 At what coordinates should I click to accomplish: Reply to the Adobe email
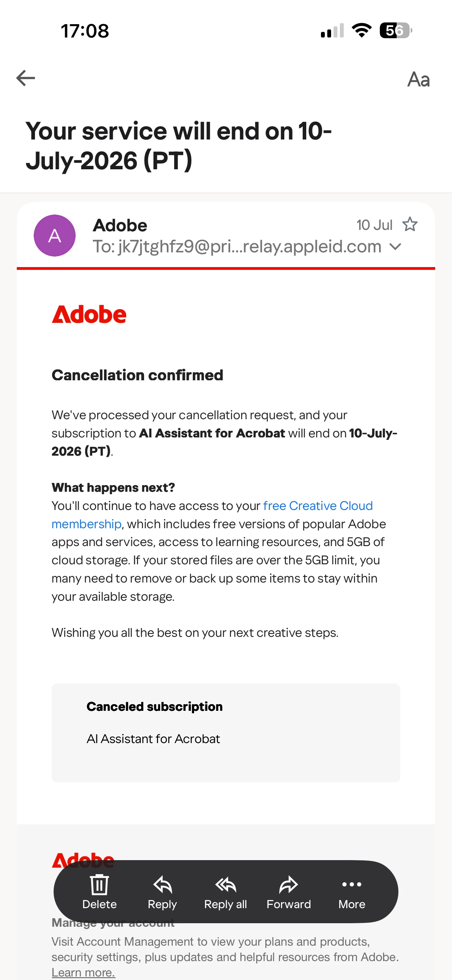[x=163, y=892]
